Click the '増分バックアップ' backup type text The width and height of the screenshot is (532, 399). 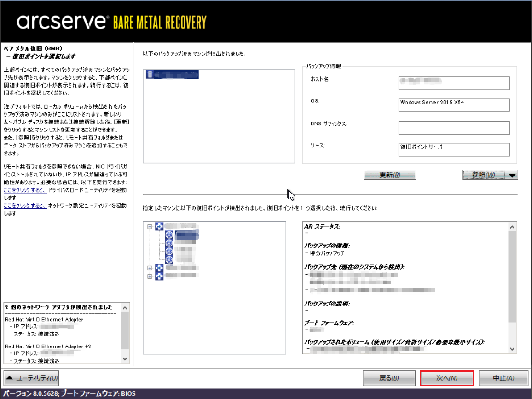[x=327, y=253]
